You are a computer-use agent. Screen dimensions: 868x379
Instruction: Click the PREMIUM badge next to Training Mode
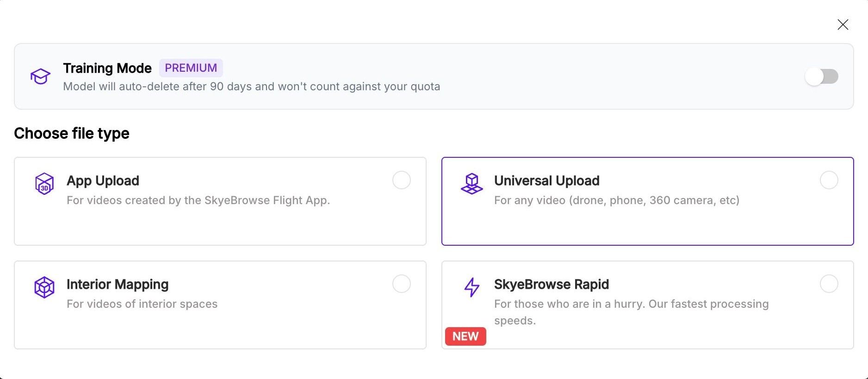click(191, 68)
